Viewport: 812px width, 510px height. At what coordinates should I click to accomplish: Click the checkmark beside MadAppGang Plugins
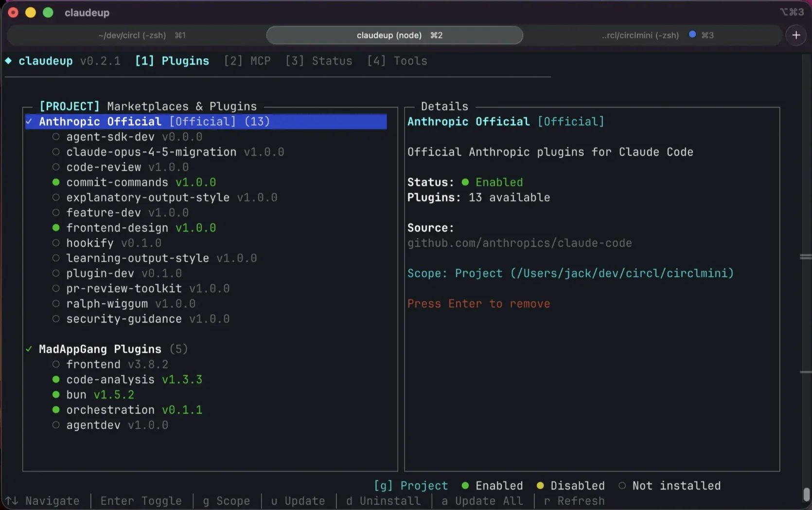click(x=29, y=349)
